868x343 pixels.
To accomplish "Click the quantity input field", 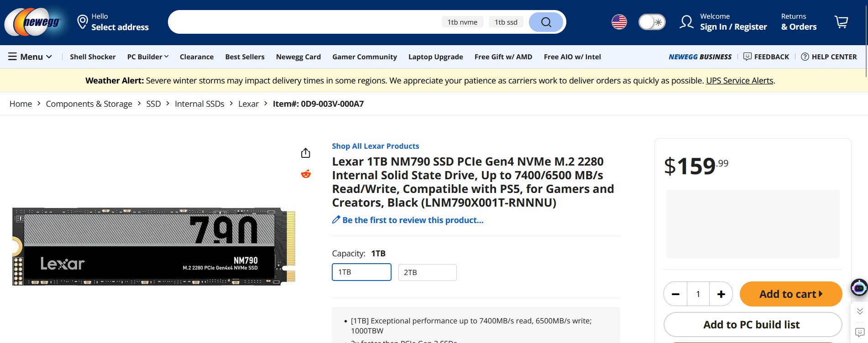I will [x=698, y=294].
